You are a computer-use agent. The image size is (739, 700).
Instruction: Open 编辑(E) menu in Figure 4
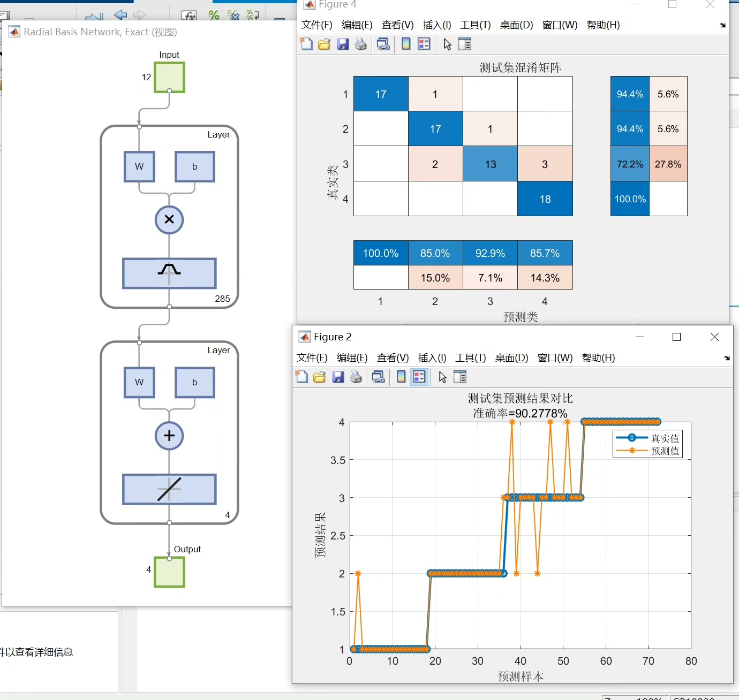pos(357,25)
